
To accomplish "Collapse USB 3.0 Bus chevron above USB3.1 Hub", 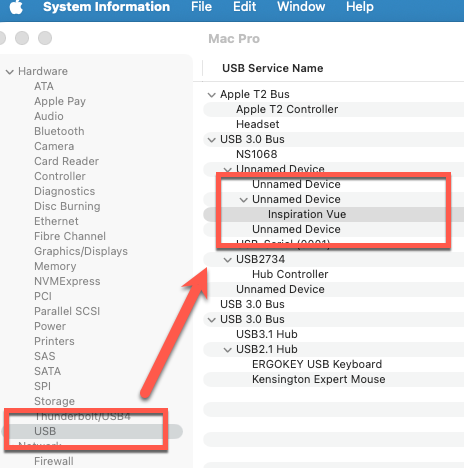I will pyautogui.click(x=211, y=320).
